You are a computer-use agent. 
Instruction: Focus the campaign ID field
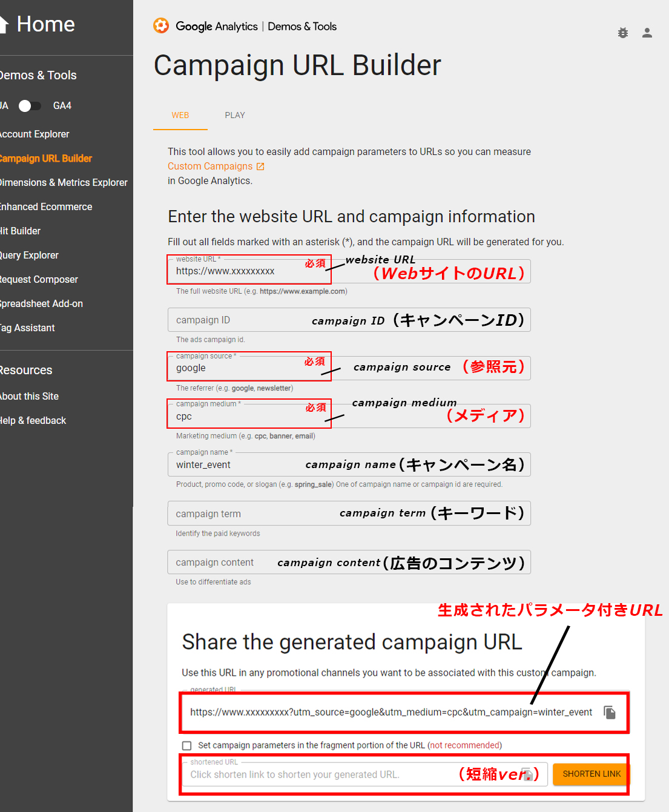point(349,320)
